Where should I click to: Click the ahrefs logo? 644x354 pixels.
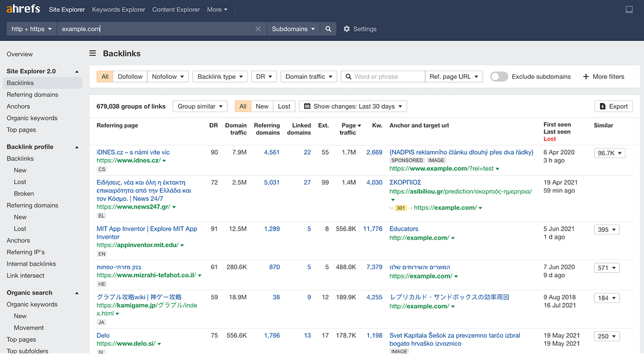(23, 9)
